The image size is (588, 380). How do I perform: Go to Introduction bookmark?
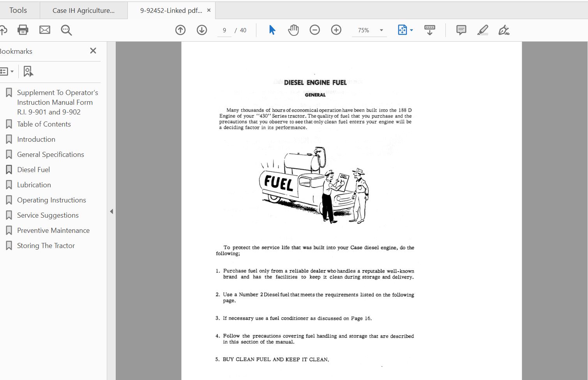(36, 139)
